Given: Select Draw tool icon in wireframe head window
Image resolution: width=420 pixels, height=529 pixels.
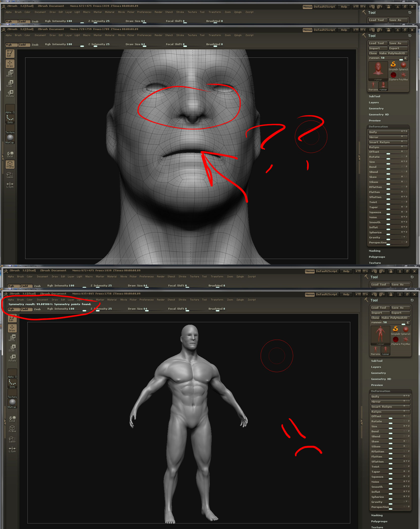Looking at the screenshot, I should (10, 63).
